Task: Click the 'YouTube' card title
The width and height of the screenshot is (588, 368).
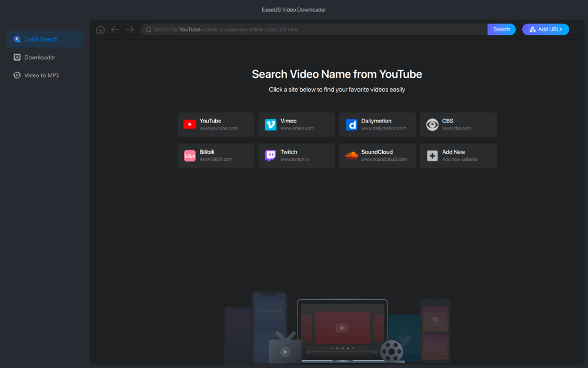Action: [211, 121]
